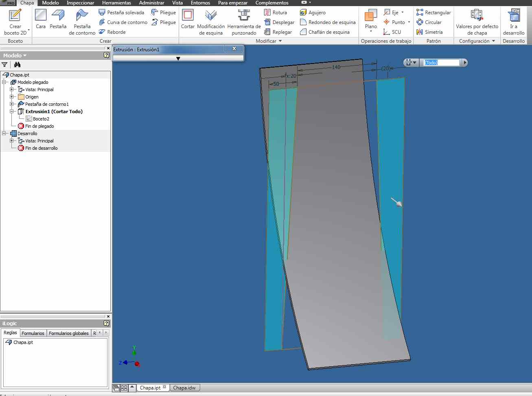Open Modificación de esquina tool
Image resolution: width=532 pixels, height=396 pixels.
pyautogui.click(x=211, y=22)
